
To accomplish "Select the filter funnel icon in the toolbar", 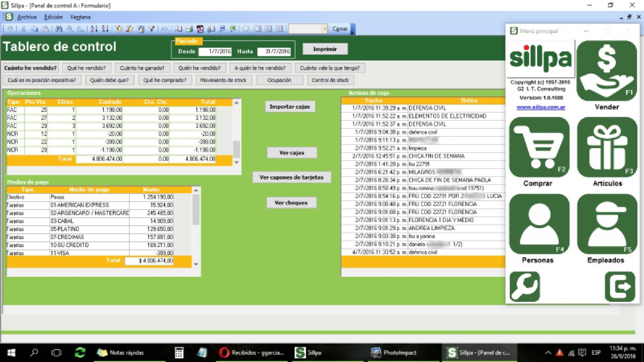I will (151, 29).
